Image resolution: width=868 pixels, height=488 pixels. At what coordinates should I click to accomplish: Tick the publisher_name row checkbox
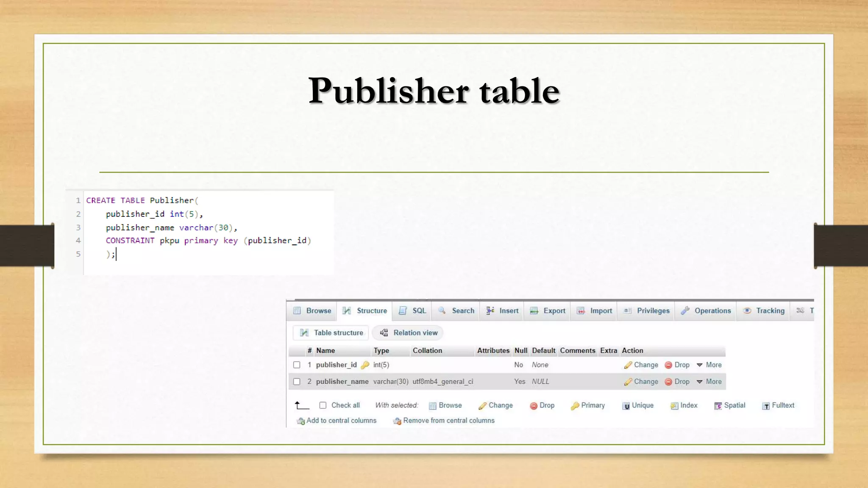(297, 382)
